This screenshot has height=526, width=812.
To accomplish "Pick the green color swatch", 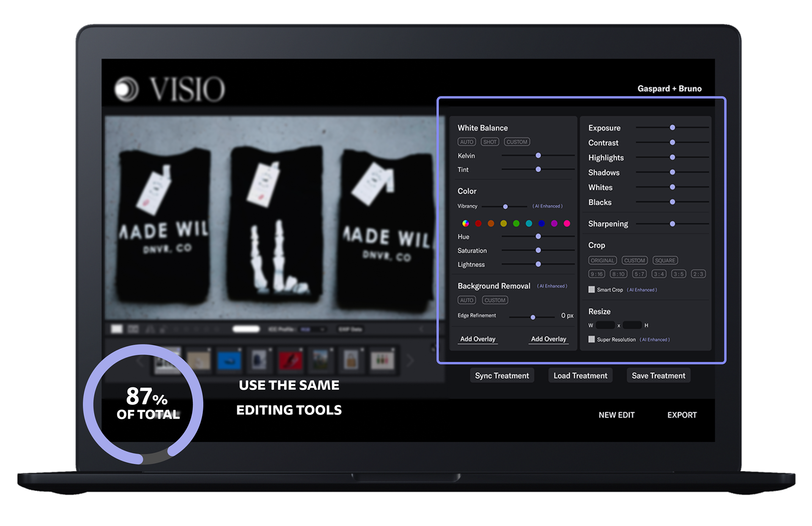I will click(x=516, y=223).
